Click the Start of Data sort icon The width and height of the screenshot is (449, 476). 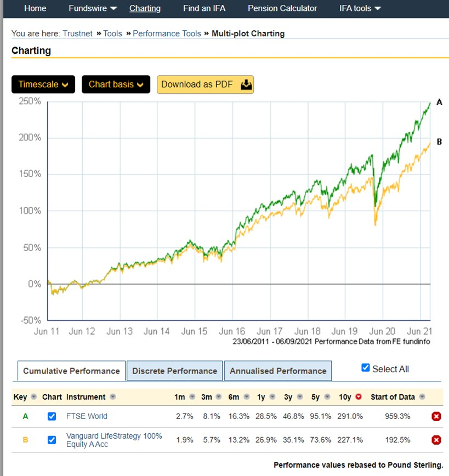(423, 397)
